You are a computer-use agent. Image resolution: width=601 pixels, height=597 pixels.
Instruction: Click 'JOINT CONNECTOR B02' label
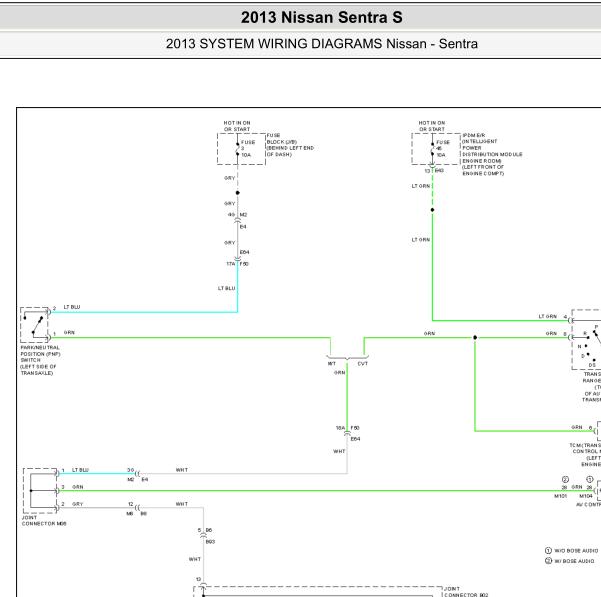[x=466, y=592]
